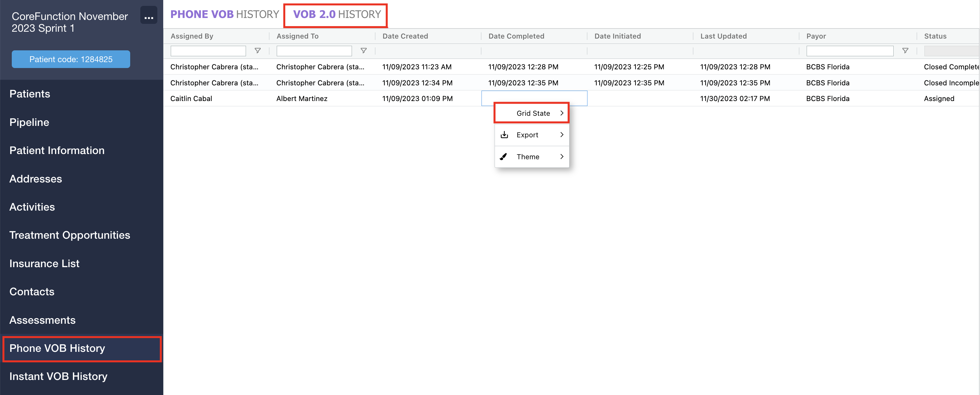The image size is (980, 395).
Task: Click the Payor filter funnel icon
Action: click(x=905, y=51)
